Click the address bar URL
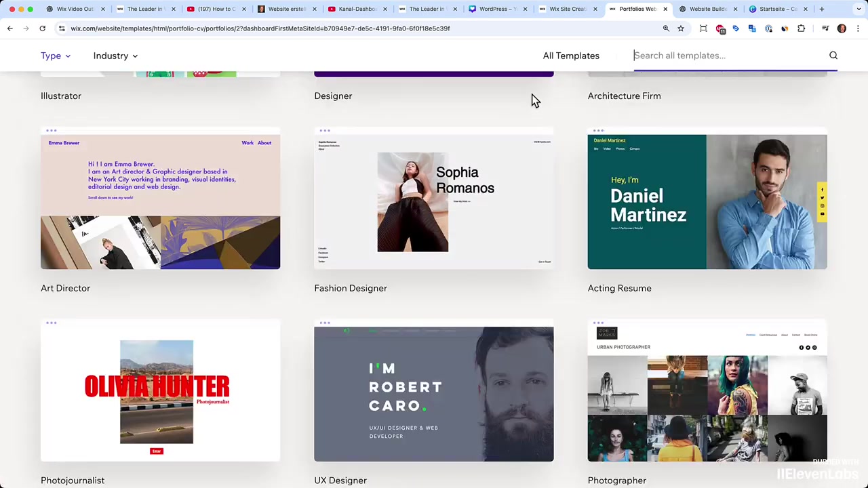This screenshot has width=868, height=488. pyautogui.click(x=260, y=28)
